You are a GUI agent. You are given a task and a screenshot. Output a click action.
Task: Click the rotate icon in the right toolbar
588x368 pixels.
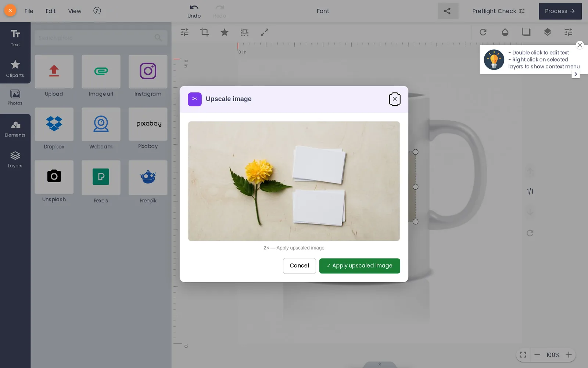483,32
